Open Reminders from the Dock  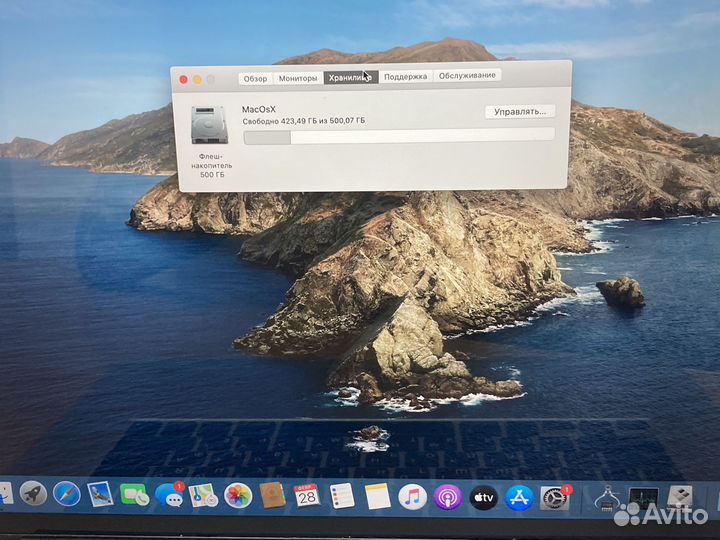tap(342, 496)
